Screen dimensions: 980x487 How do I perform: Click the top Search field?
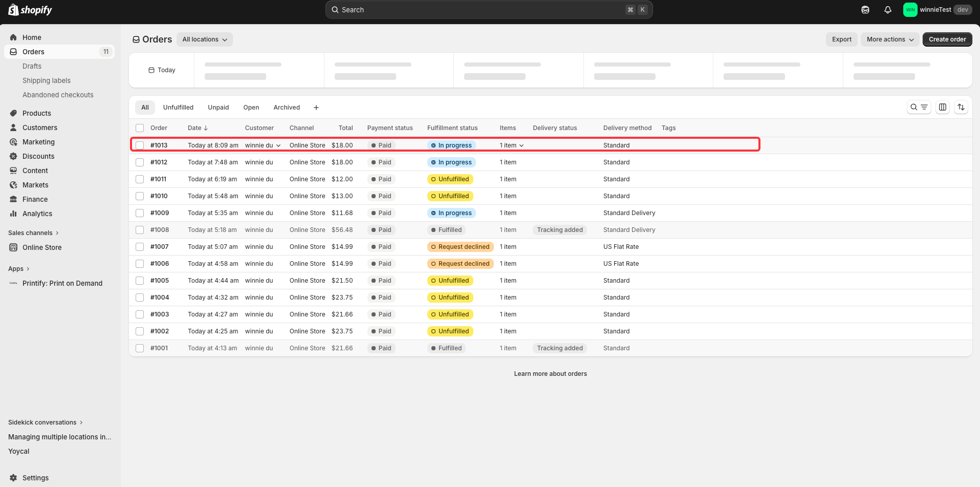pos(489,10)
